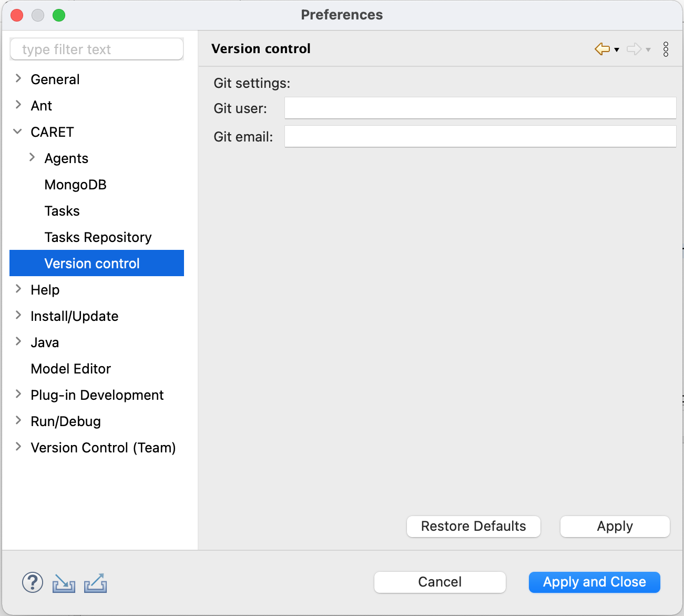Expand the Java preferences section
684x616 pixels.
[x=17, y=342]
